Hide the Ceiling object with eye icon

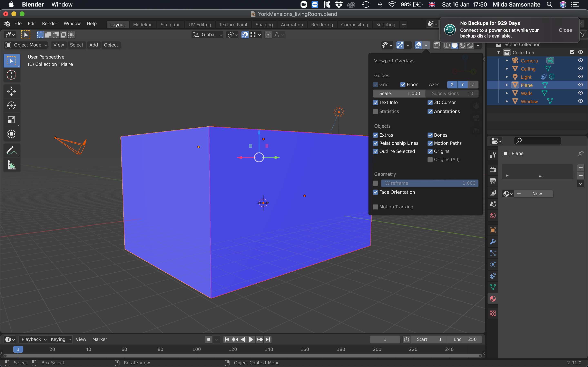580,69
